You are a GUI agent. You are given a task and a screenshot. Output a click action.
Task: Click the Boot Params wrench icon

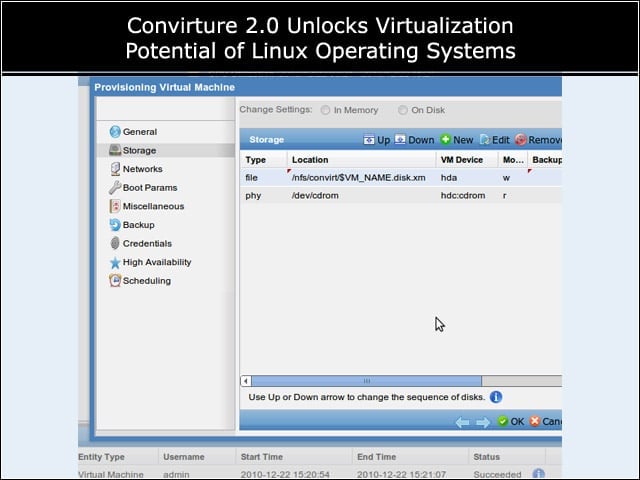pos(115,187)
